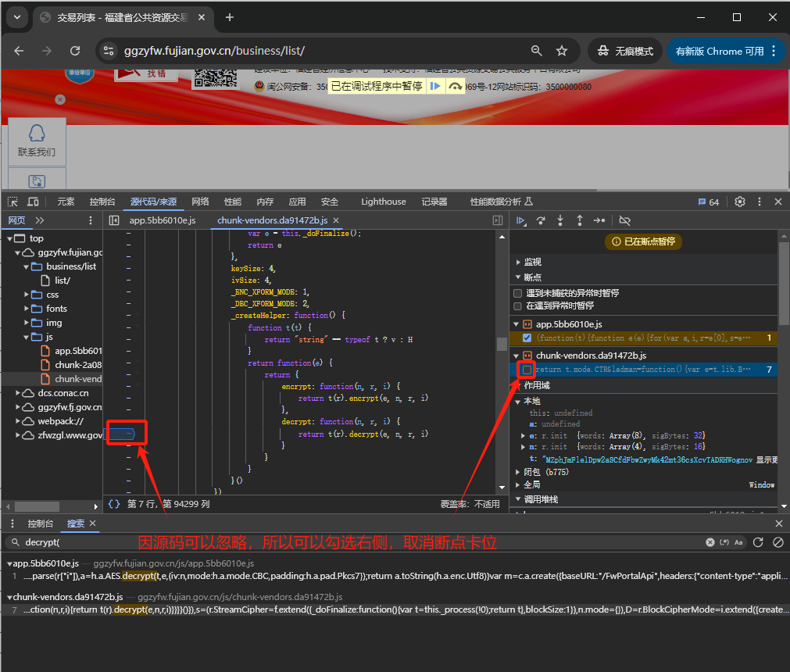This screenshot has width=790, height=672.
Task: Refresh the search results
Action: 759,542
